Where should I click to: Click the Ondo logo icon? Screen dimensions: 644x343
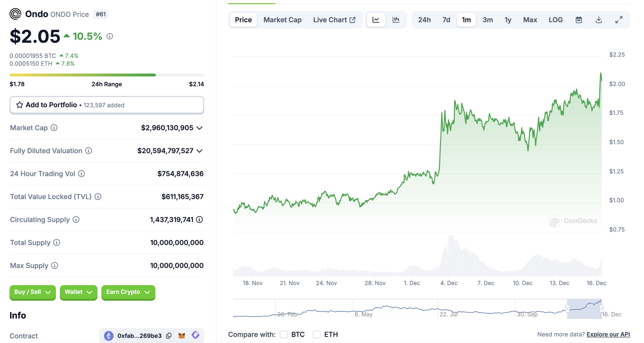click(x=15, y=14)
